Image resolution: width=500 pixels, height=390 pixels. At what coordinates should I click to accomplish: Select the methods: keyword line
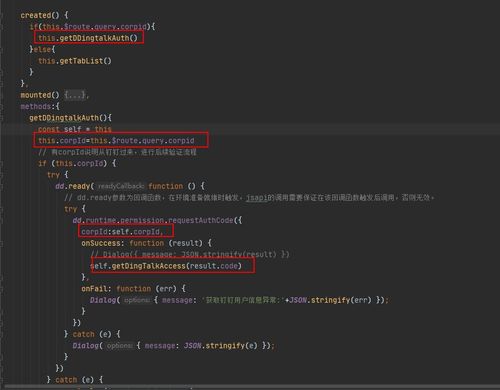coord(40,107)
